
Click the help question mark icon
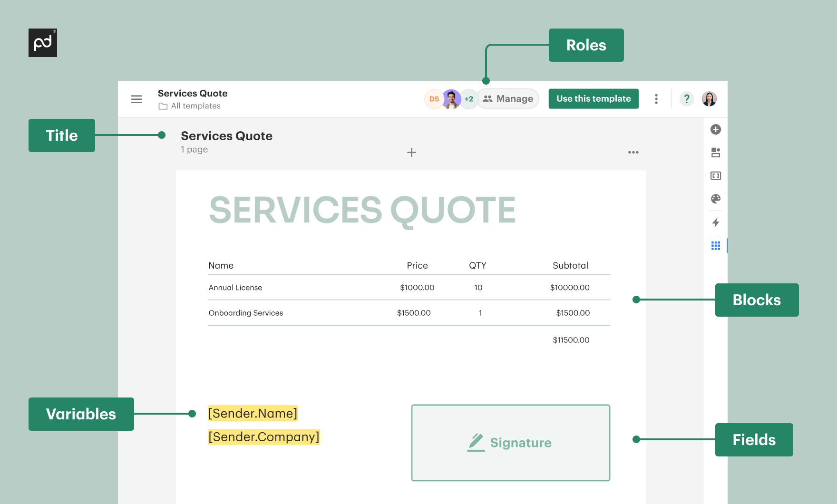tap(686, 98)
